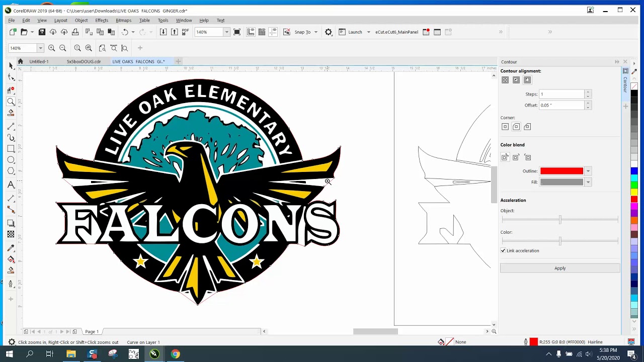Click the Import icon
Image resolution: width=644 pixels, height=362 pixels.
pos(163,32)
